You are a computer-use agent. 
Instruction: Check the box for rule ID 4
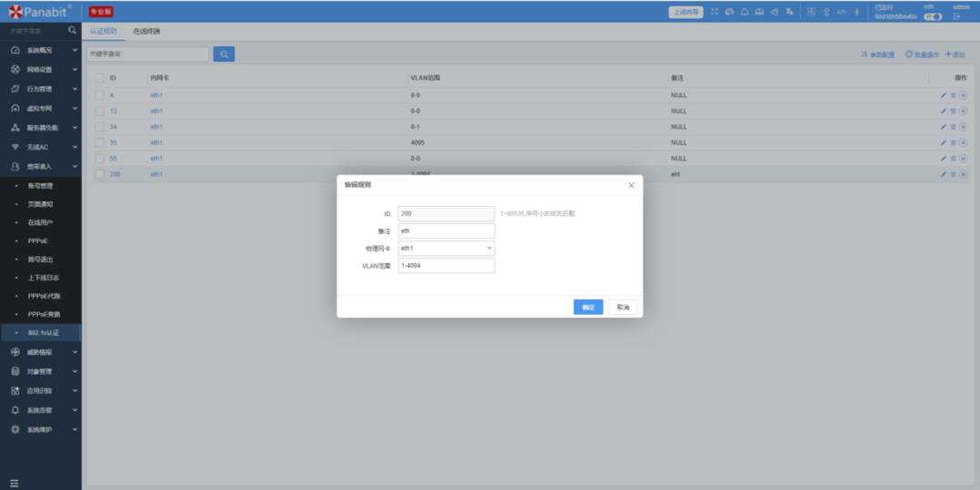pos(100,95)
